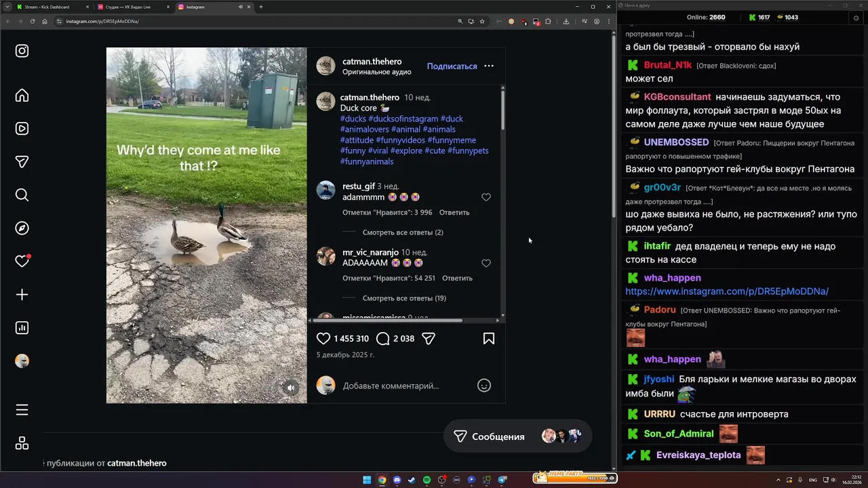Open a new browser tab

261,7
